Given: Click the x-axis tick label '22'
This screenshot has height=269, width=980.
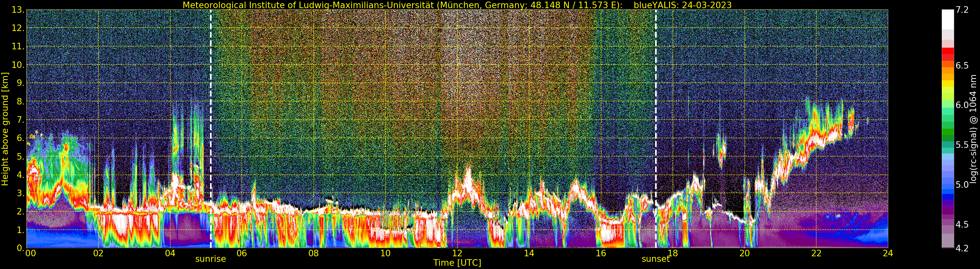Looking at the screenshot, I should coord(816,253).
